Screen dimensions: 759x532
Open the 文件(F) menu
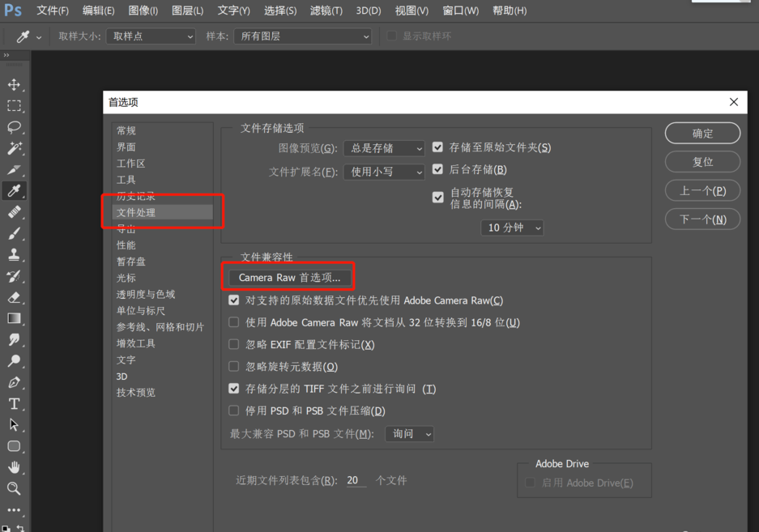53,11
